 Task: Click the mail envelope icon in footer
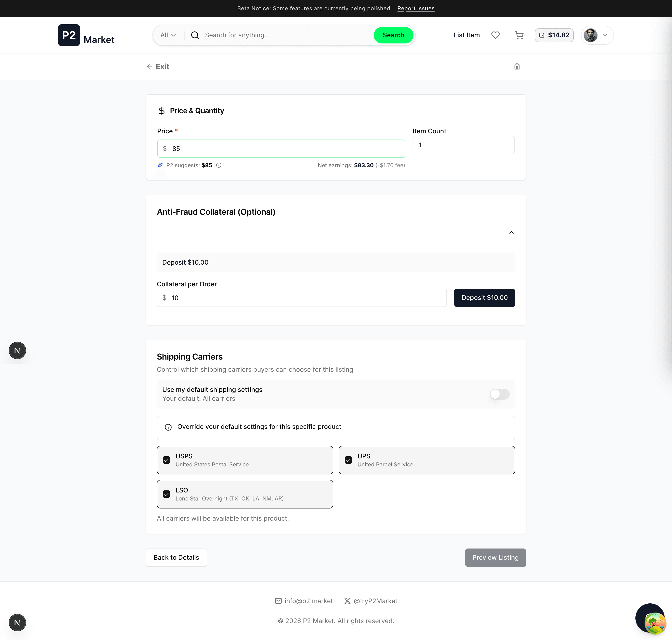pos(278,601)
